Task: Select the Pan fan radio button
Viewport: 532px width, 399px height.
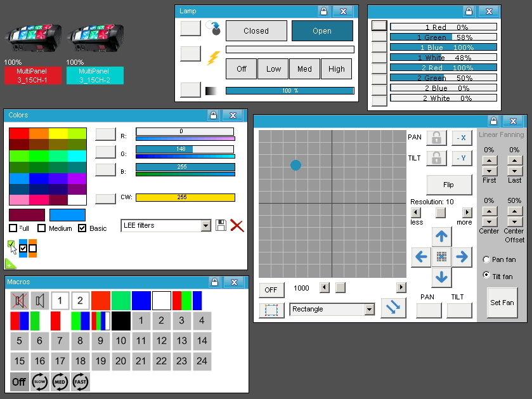Action: pyautogui.click(x=486, y=259)
